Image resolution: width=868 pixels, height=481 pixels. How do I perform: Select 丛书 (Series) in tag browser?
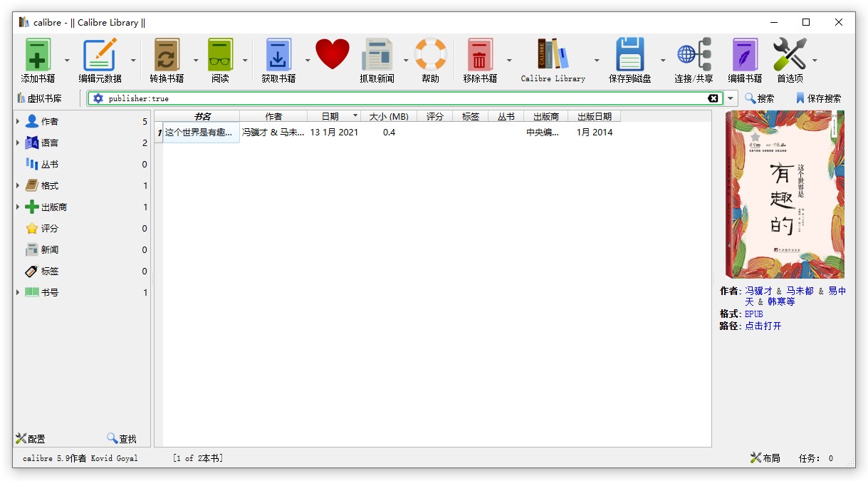82,165
